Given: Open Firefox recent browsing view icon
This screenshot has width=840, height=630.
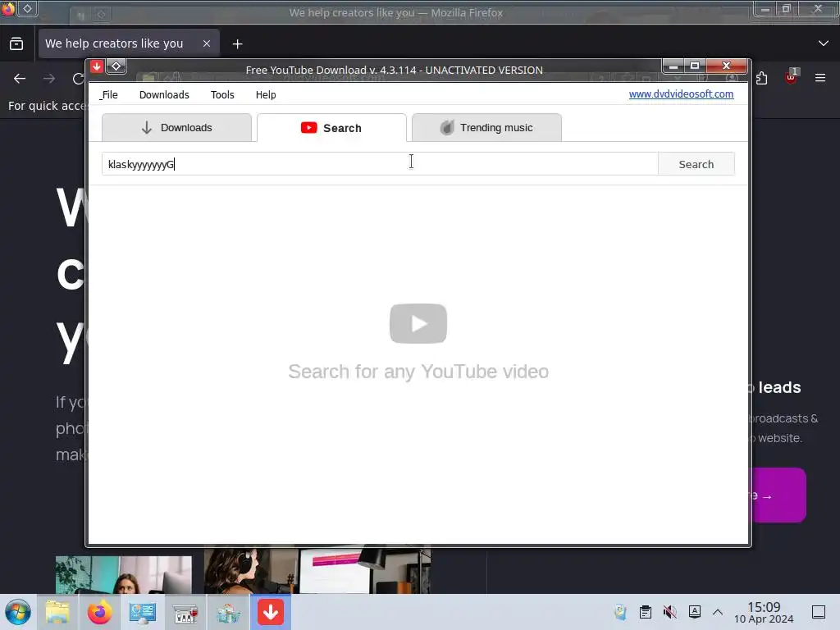Looking at the screenshot, I should coord(16,43).
